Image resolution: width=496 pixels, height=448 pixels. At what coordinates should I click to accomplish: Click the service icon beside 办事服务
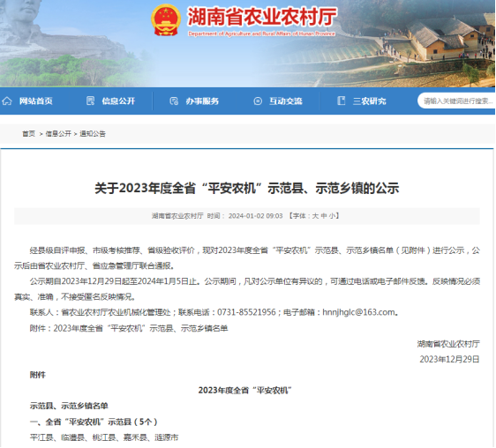point(174,101)
